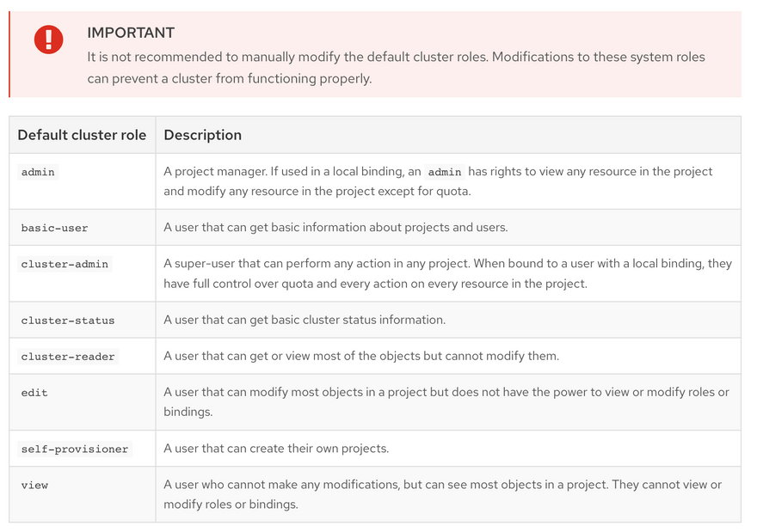
Task: Select the 'edit' role code label
Action: pyautogui.click(x=34, y=393)
